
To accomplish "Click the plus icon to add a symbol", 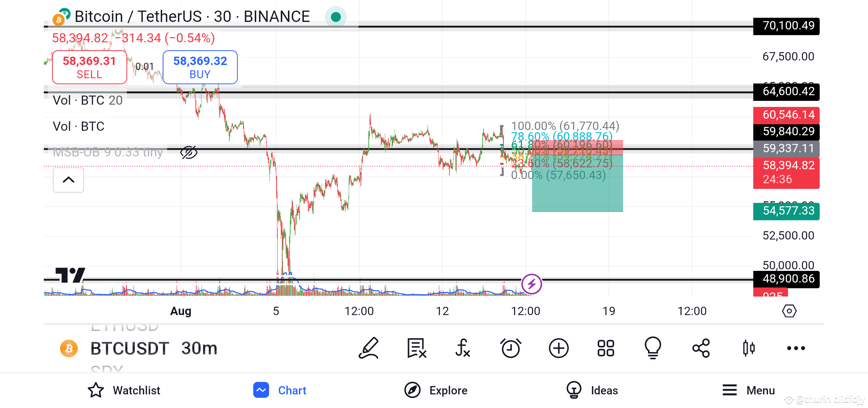I will click(558, 348).
